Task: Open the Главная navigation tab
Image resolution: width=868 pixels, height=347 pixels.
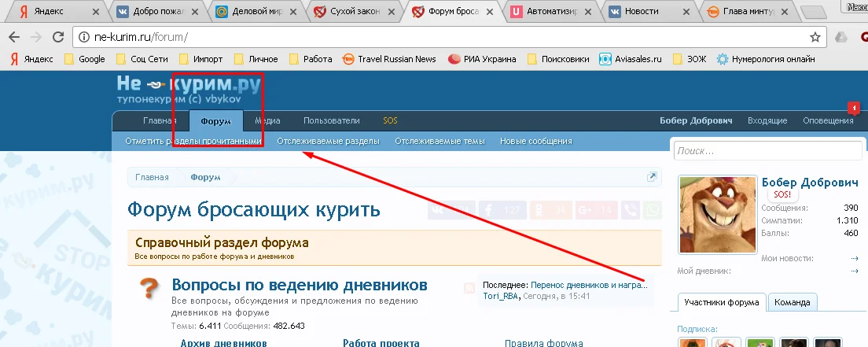Action: click(160, 121)
